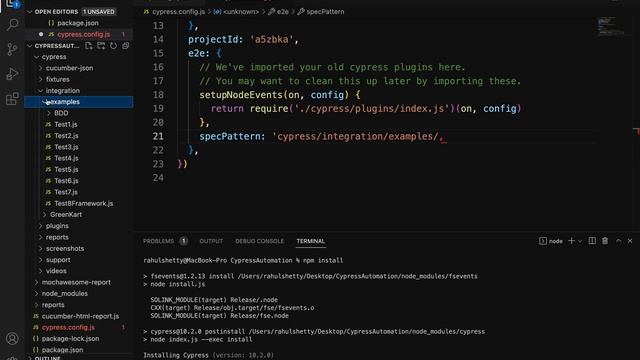
Task: Collapse the CYPRESSAUT... project section
Action: point(29,46)
